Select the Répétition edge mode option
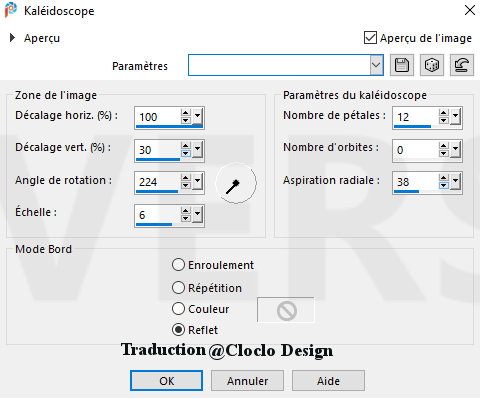This screenshot has width=482, height=399. (x=178, y=288)
